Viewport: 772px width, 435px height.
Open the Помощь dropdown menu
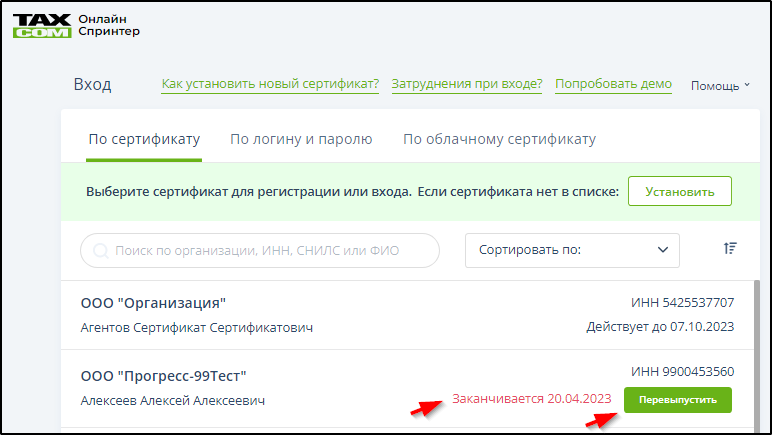click(719, 86)
